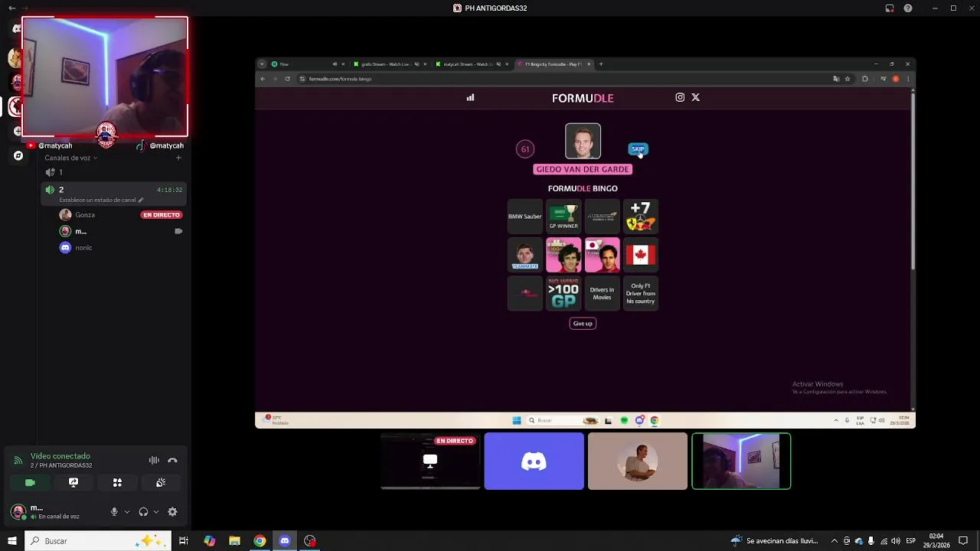
Task: Click the formudle.com address bar
Action: pyautogui.click(x=563, y=79)
